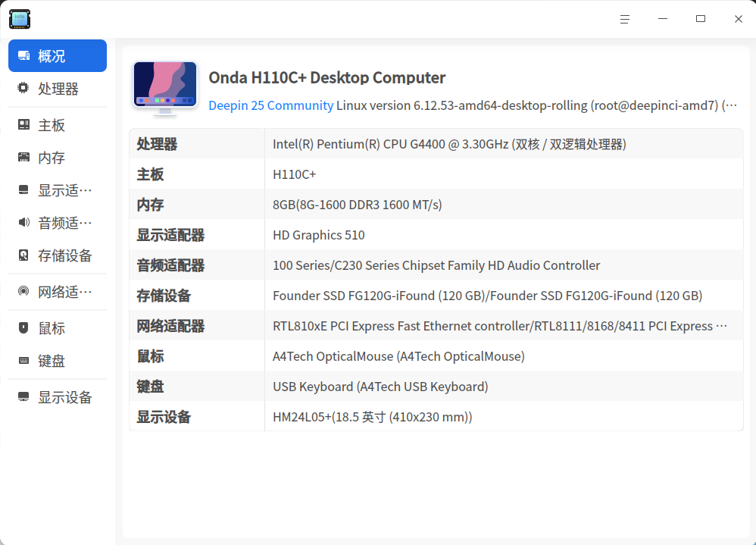This screenshot has width=756, height=545.
Task: Open the 概况 overview page
Action: pos(58,56)
